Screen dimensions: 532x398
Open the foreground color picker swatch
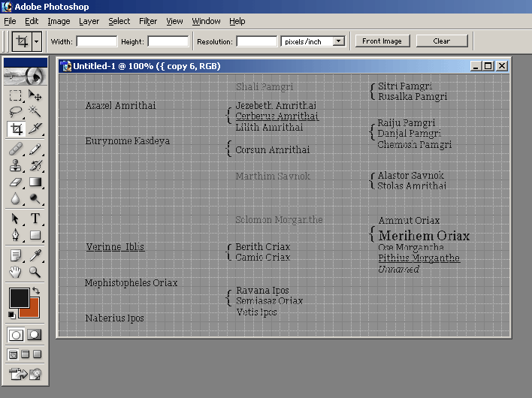tap(18, 297)
